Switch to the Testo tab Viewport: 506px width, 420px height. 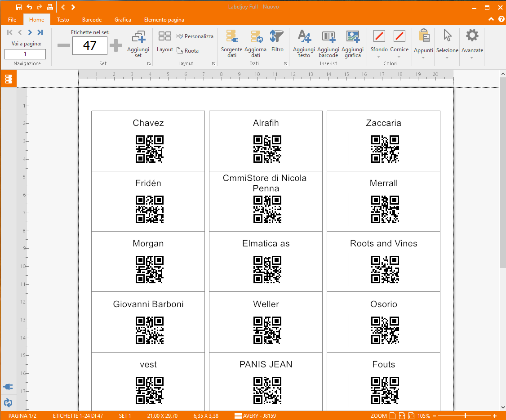[63, 20]
